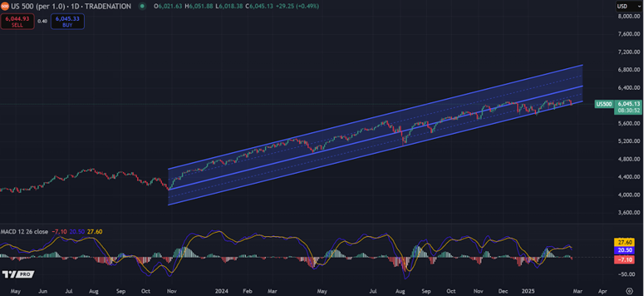Click the 0.40 spread value
This screenshot has height=296, width=644.
42,21
